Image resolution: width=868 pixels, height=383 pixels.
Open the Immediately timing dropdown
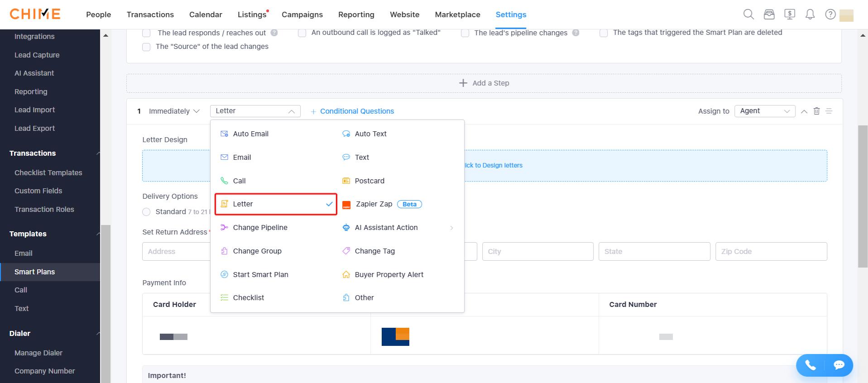tap(174, 111)
